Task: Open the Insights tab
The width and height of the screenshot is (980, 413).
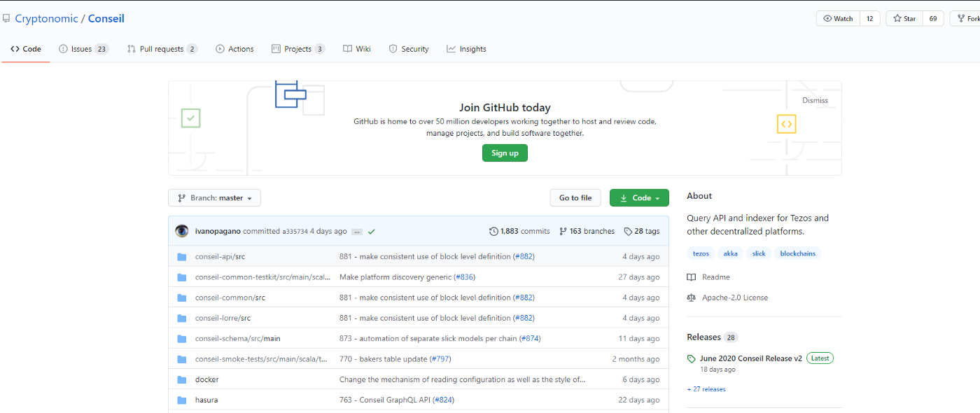Action: click(466, 49)
